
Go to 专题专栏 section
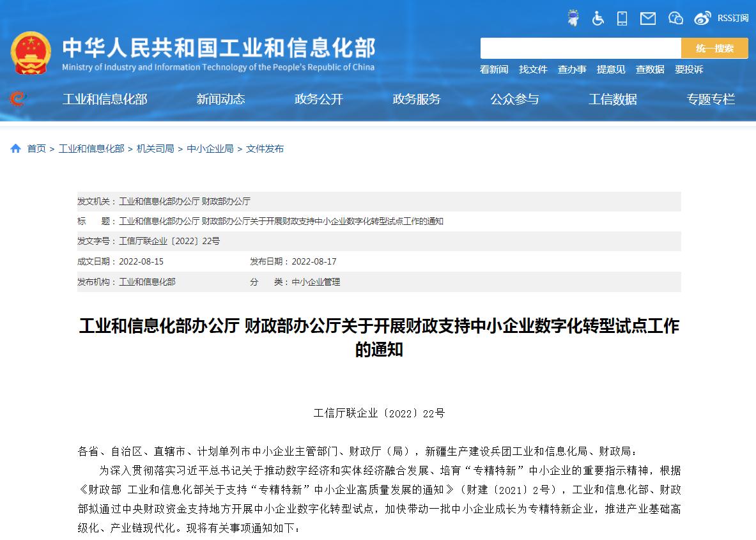(711, 99)
